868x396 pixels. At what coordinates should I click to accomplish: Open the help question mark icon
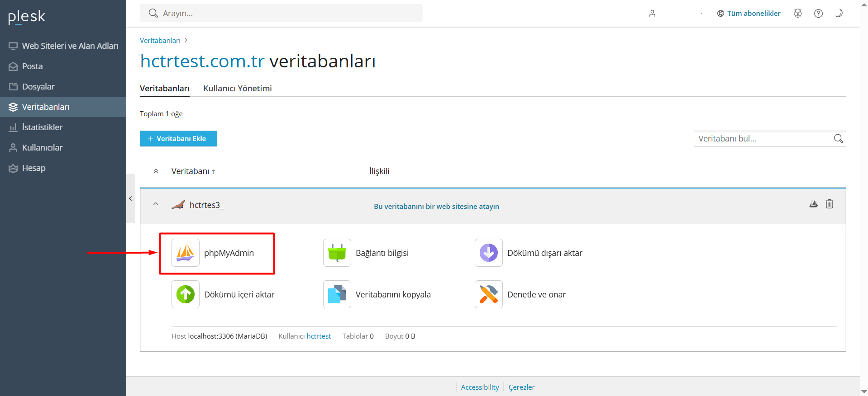818,13
